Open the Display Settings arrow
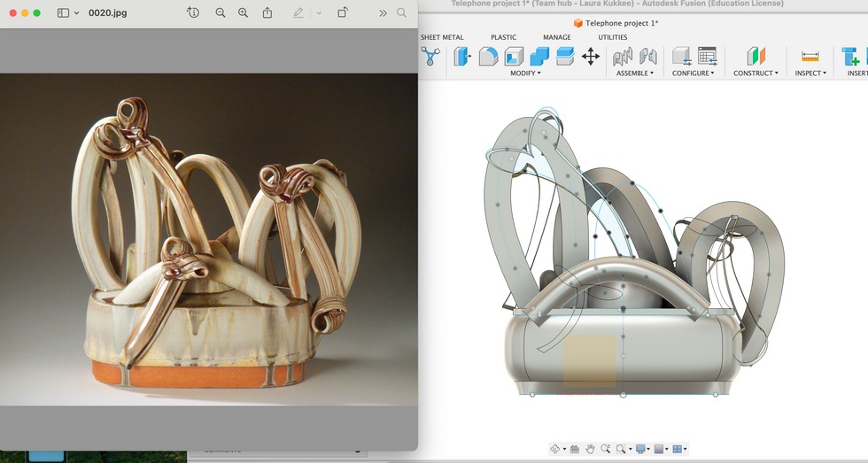The image size is (868, 463). pos(649,449)
